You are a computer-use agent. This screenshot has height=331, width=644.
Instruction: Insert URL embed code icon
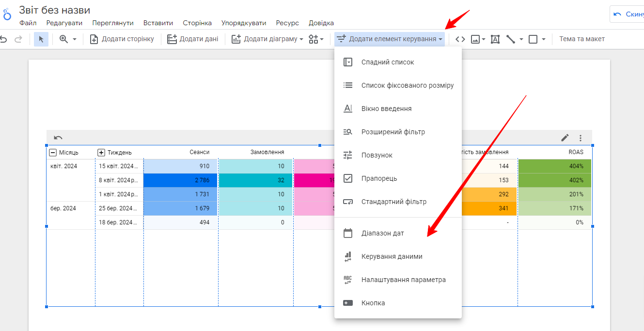460,39
